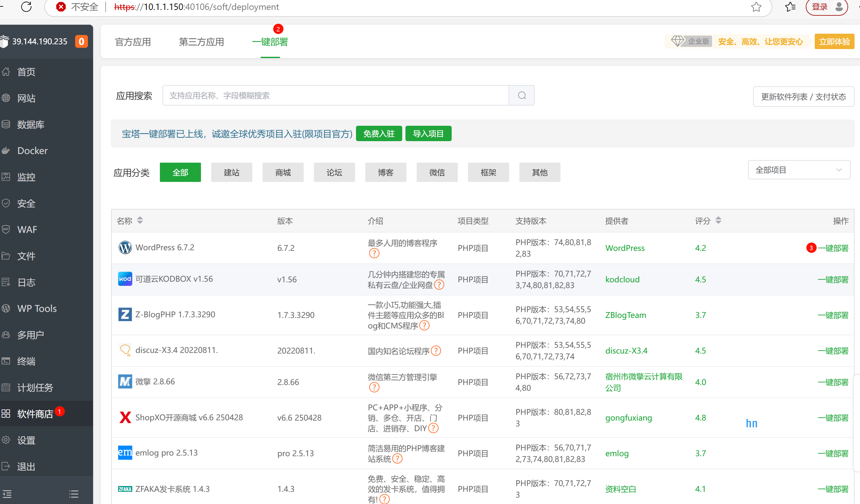Screen dimensions: 860x504
Task: Filter apps by 商城 category
Action: pos(282,173)
